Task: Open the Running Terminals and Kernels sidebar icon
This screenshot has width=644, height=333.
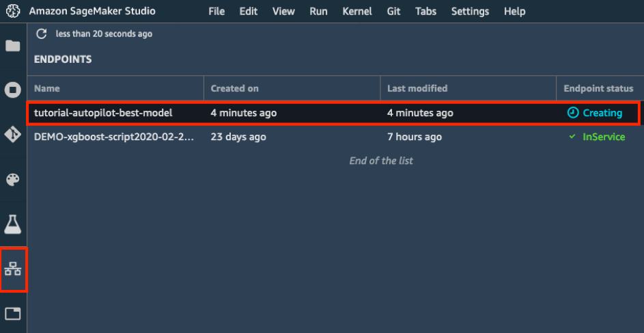Action: pos(13,90)
